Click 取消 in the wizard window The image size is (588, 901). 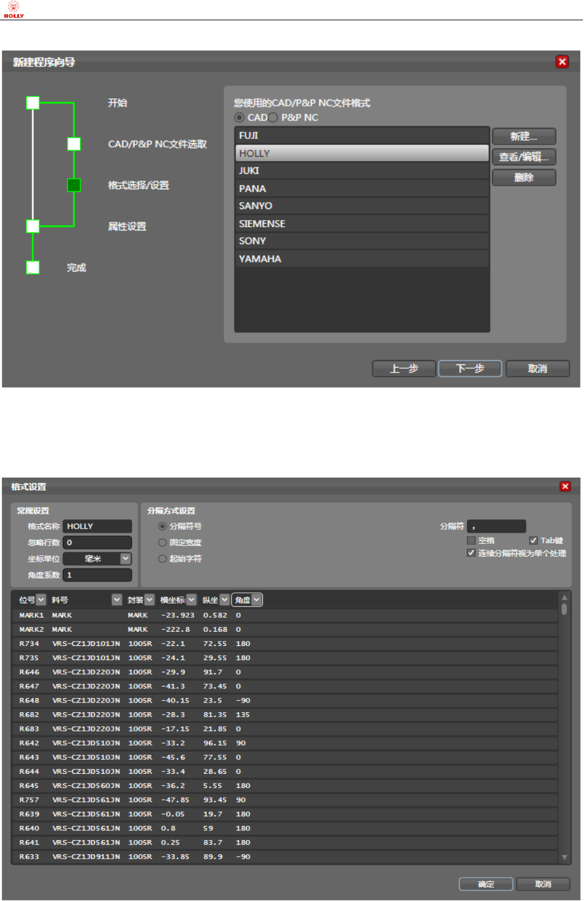[x=538, y=368]
